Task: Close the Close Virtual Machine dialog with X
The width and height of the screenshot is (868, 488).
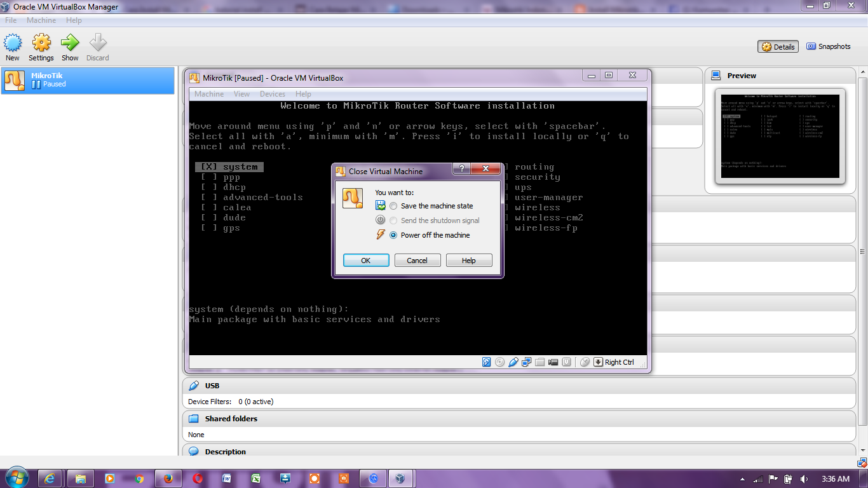Action: [x=485, y=169]
